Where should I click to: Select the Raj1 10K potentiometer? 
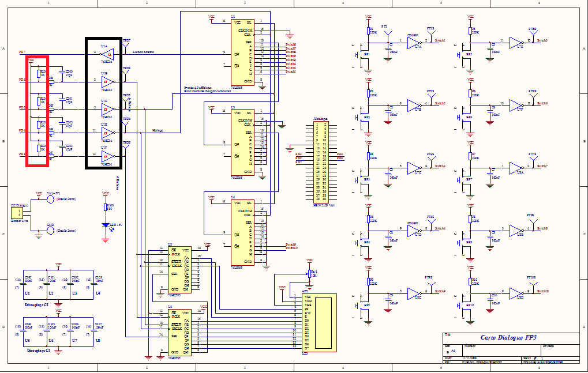pyautogui.click(x=309, y=273)
